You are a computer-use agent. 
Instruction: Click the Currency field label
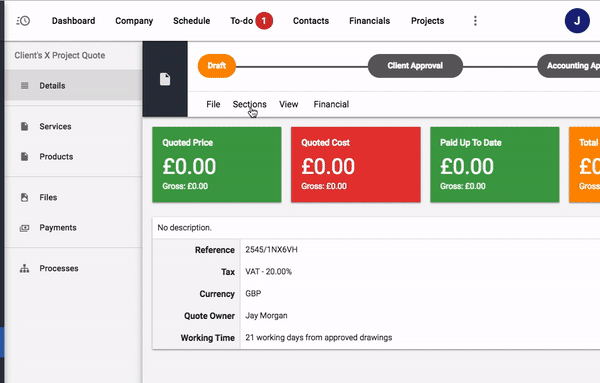[217, 294]
